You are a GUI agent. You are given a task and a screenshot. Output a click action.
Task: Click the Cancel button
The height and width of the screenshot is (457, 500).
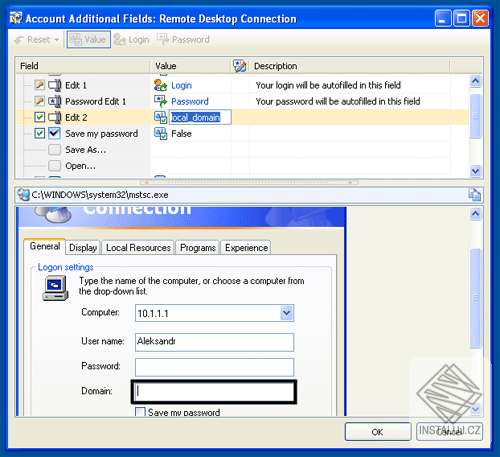(x=449, y=432)
